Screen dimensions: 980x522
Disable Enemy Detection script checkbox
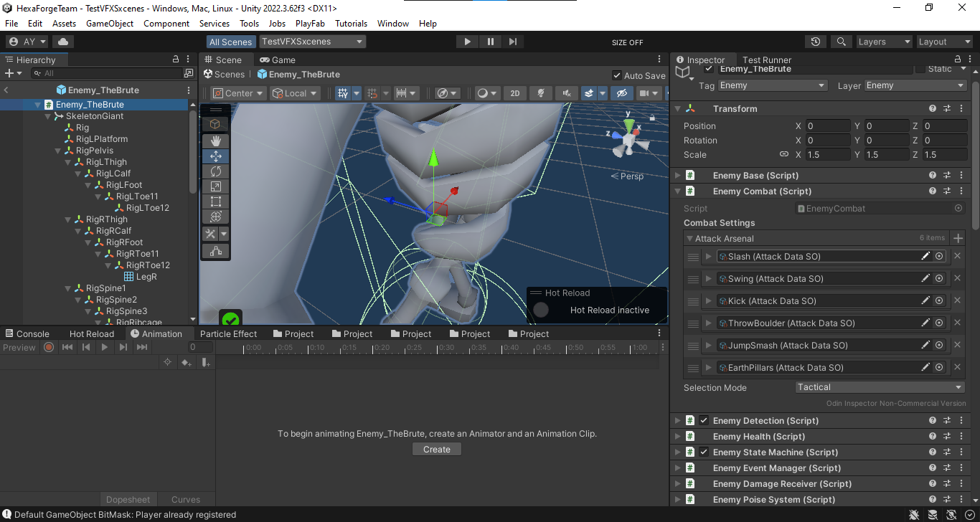[704, 421]
